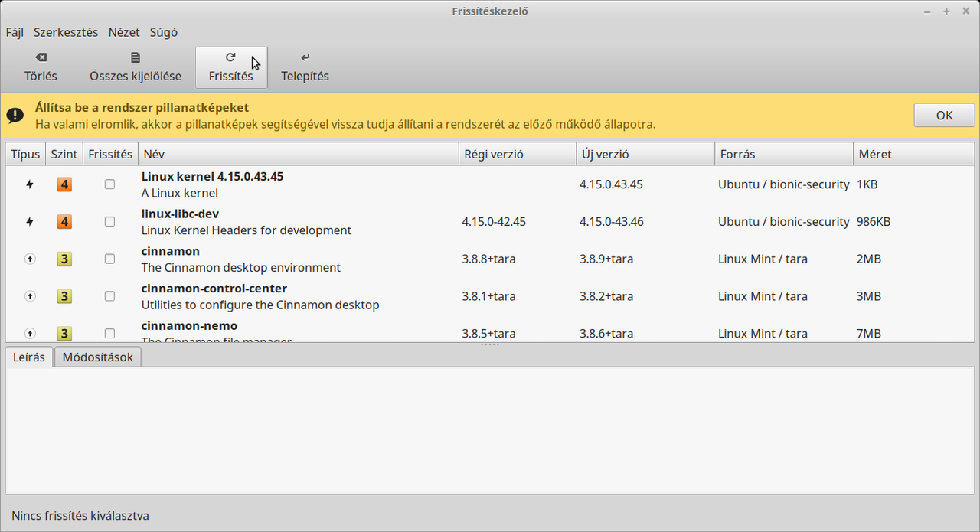The width and height of the screenshot is (980, 532).
Task: Click the warning icon in the yellow banner
Action: click(15, 116)
